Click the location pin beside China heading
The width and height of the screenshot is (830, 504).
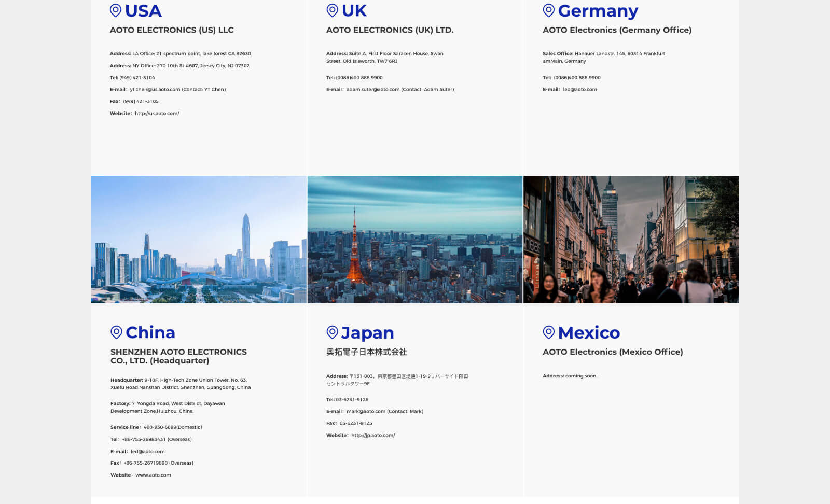coord(116,332)
